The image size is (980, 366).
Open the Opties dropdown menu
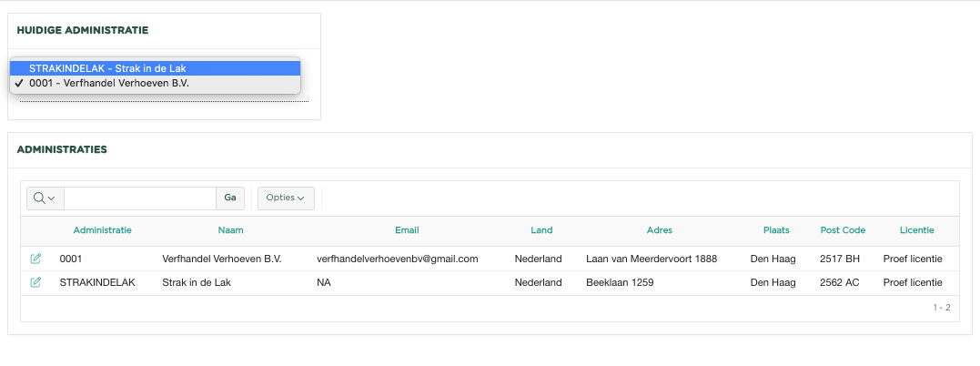tap(286, 198)
